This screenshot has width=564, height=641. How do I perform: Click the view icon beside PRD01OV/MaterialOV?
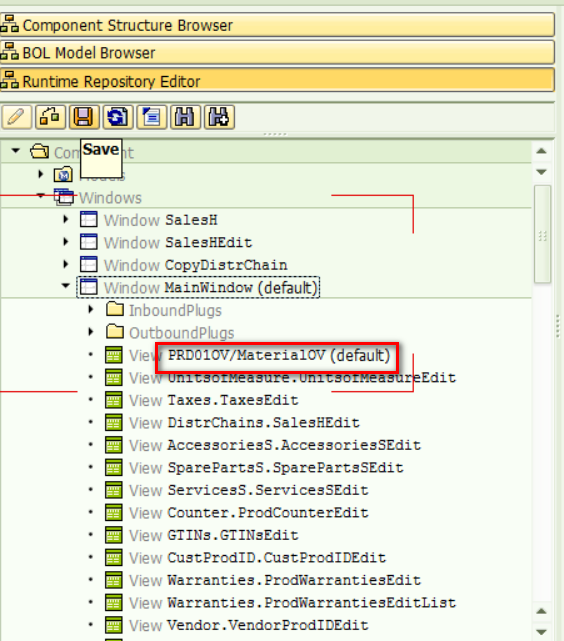pos(114,355)
